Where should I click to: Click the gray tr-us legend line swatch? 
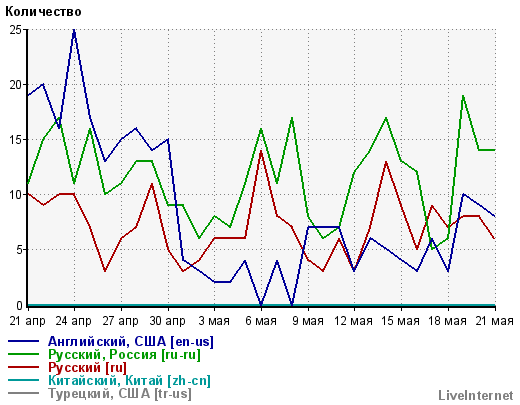(23, 393)
